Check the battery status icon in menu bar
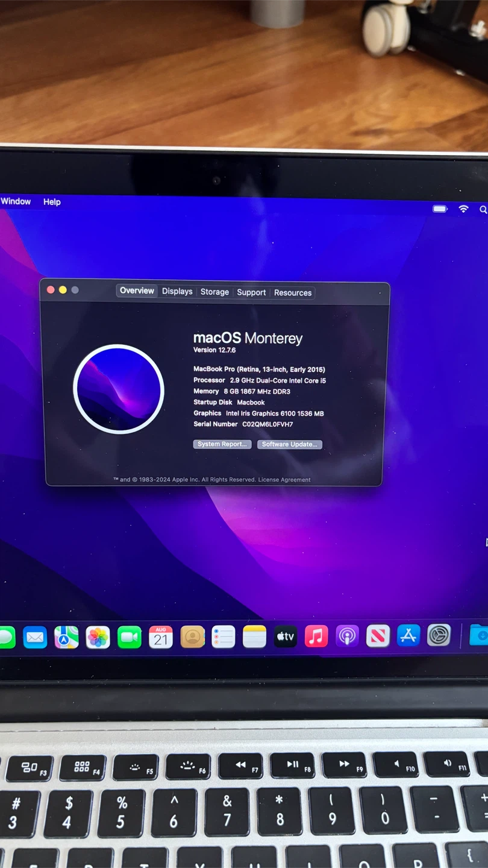488x868 pixels. tap(440, 209)
